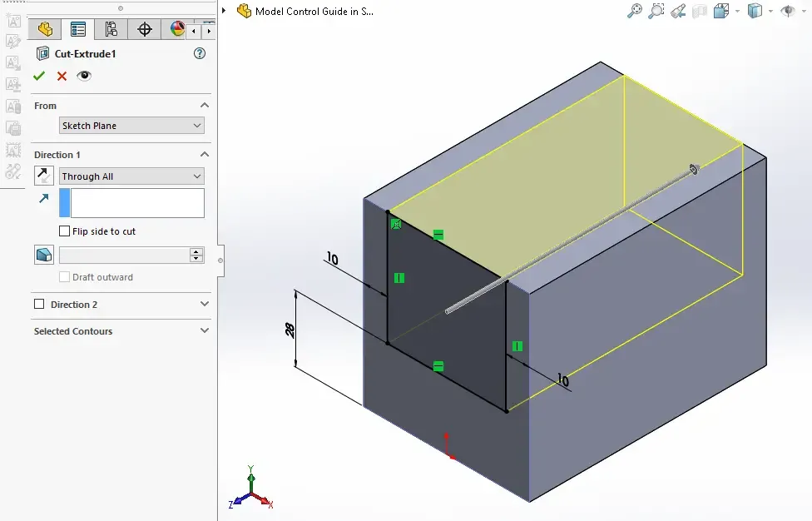This screenshot has width=812, height=521.
Task: Select the lower-right 10 dimension
Action: coord(563,380)
